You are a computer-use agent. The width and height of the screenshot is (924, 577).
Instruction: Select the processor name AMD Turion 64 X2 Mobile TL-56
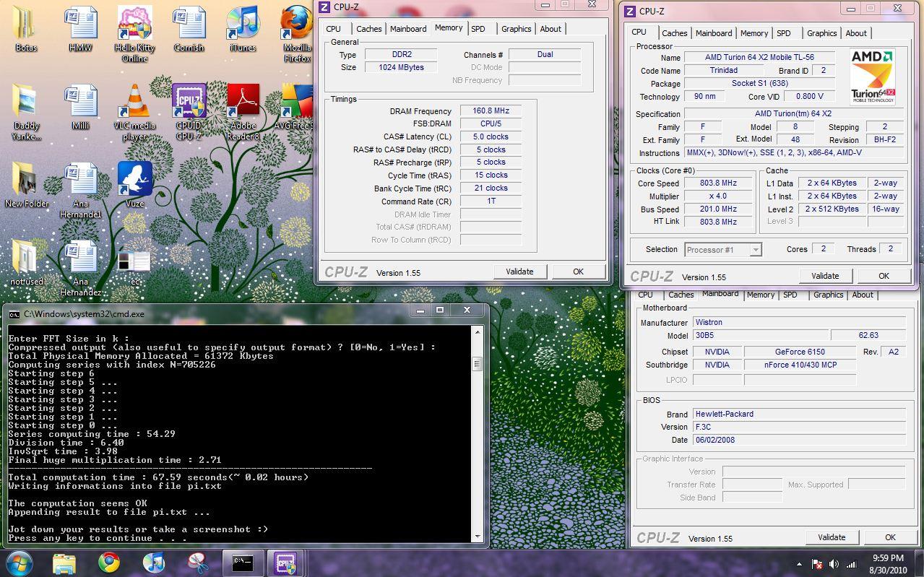759,57
